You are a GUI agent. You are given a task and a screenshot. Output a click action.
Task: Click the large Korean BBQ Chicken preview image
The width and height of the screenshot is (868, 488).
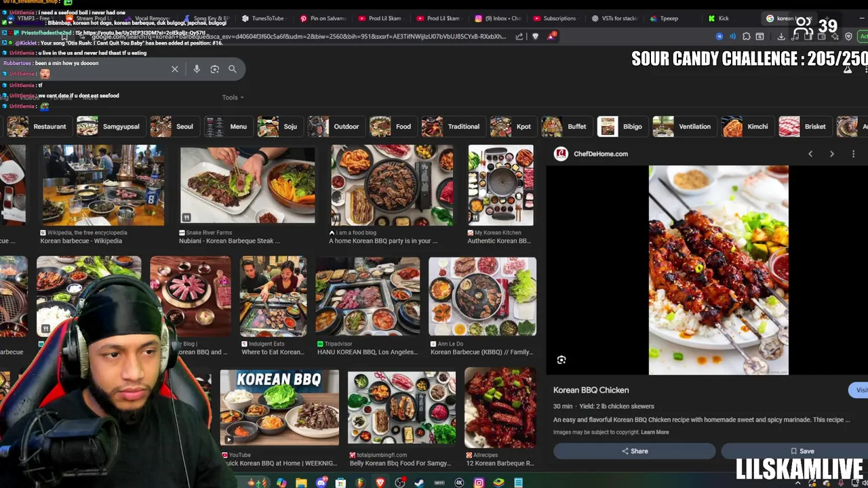click(x=719, y=270)
